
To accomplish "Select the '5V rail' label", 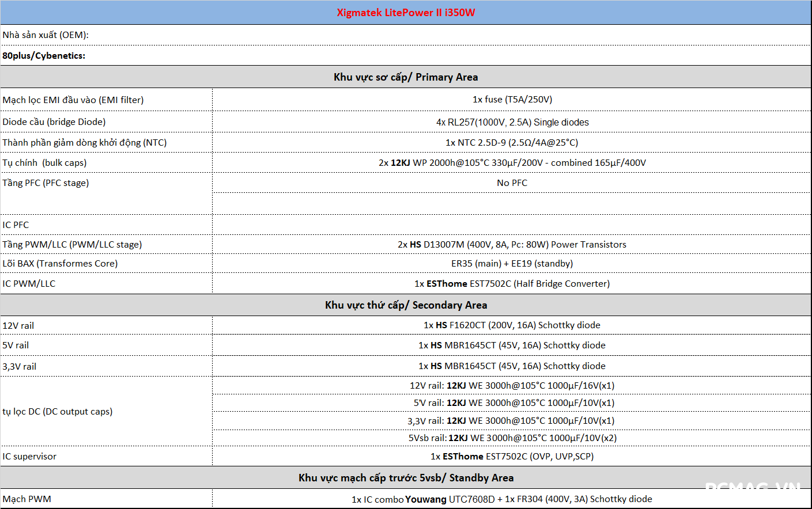I will (16, 345).
